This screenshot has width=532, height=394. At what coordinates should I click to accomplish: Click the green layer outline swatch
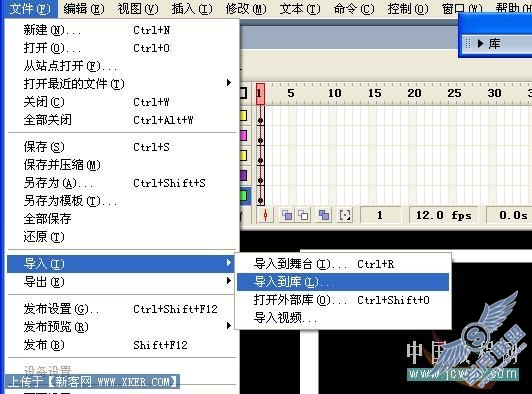tap(243, 196)
